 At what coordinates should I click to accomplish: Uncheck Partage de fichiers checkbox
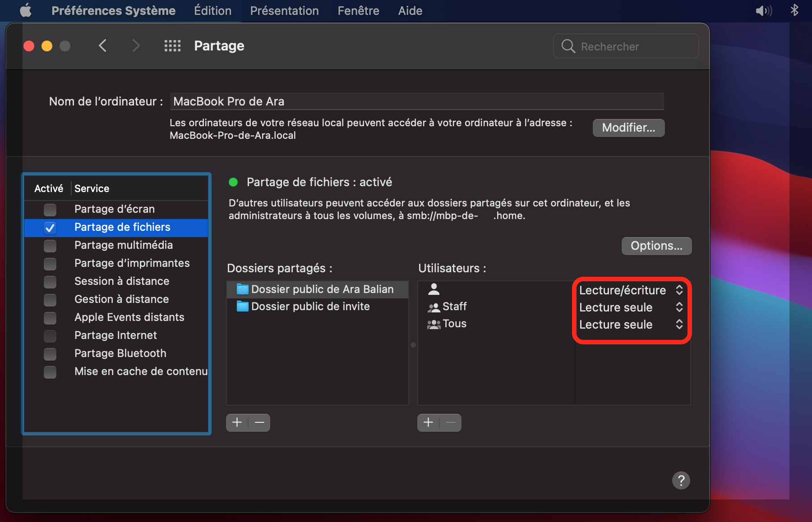click(x=50, y=228)
